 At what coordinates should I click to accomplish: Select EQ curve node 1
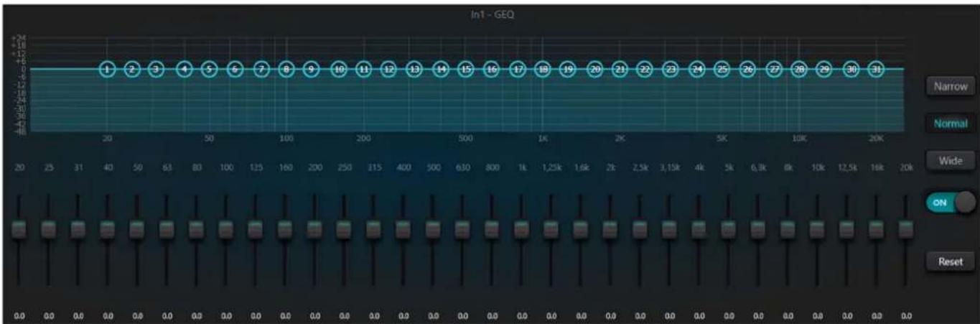[108, 70]
